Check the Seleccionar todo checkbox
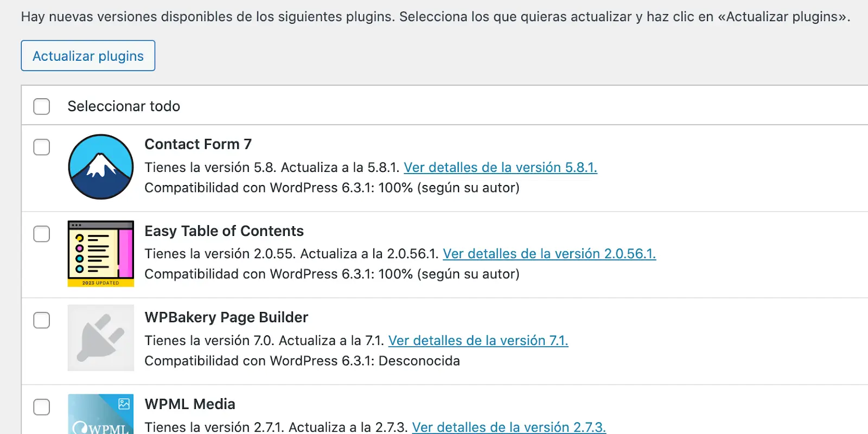Viewport: 868px width, 434px height. click(42, 106)
